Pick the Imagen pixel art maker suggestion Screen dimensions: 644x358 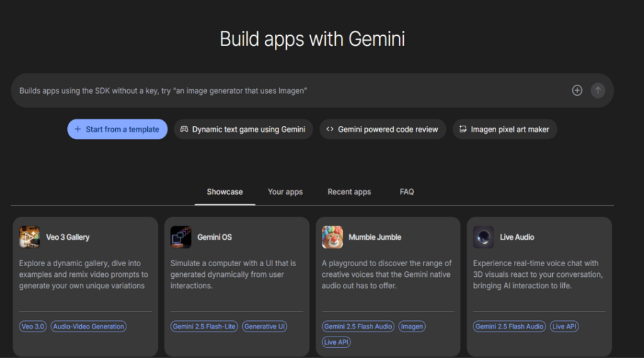coord(504,129)
